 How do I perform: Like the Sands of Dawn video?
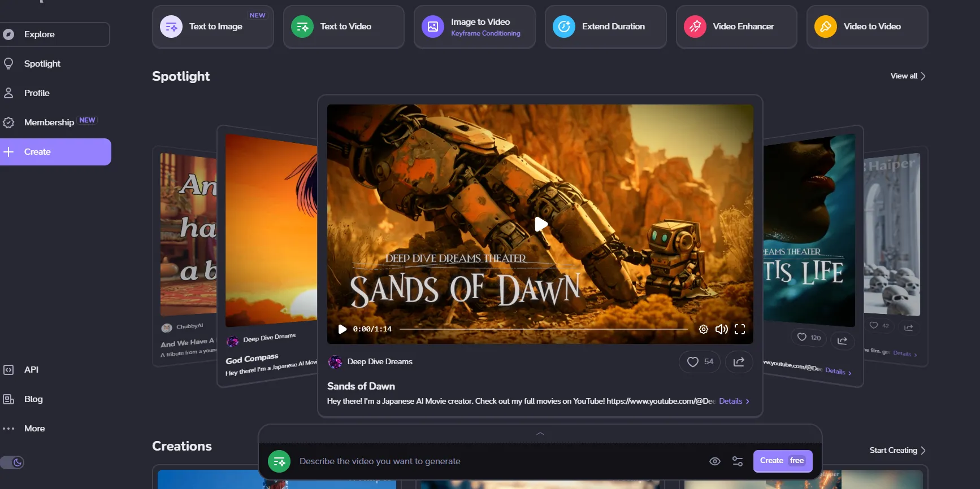tap(700, 362)
